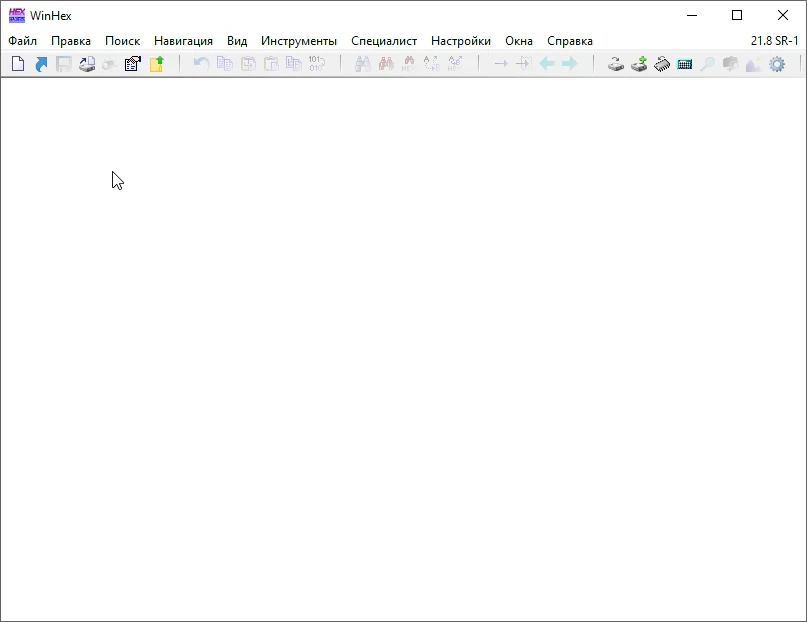The image size is (807, 622).
Task: Click the Open file blue arrow icon
Action: [41, 64]
